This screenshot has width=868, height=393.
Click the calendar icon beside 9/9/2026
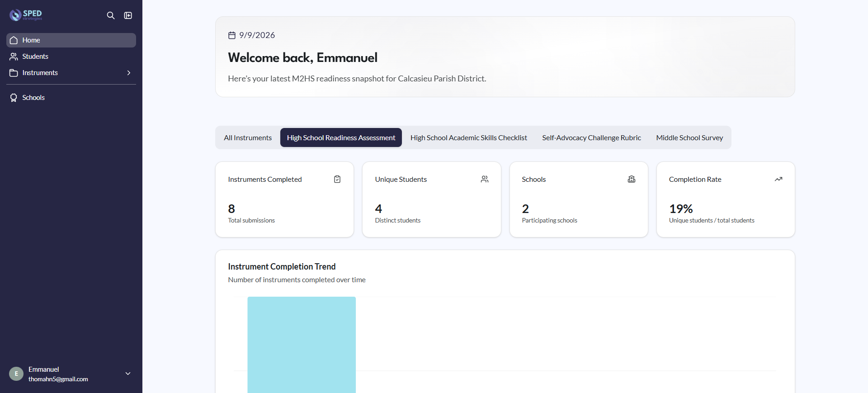point(232,35)
